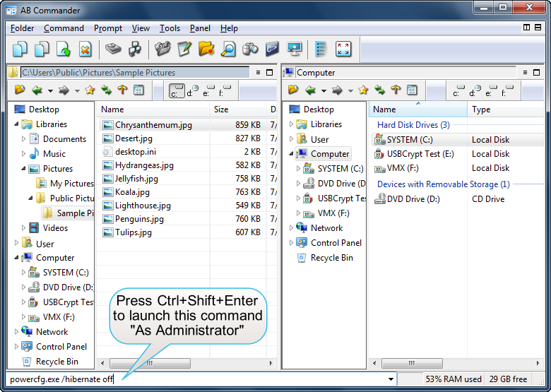
Task: Select Koala.jpg in the file list
Action: (133, 192)
